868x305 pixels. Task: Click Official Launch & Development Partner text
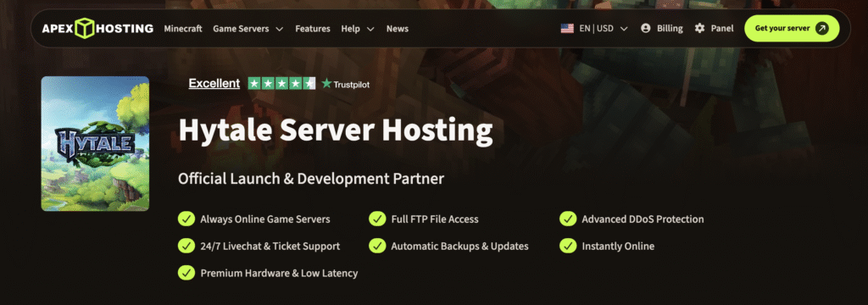pyautogui.click(x=311, y=179)
